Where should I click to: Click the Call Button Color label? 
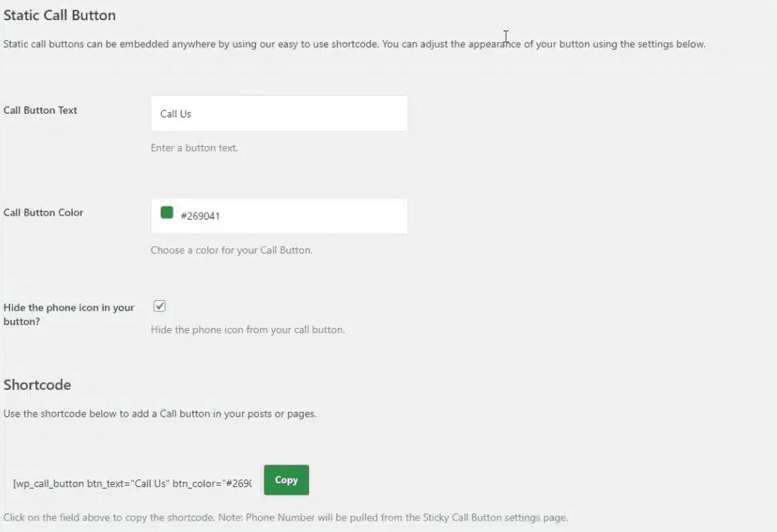[43, 212]
